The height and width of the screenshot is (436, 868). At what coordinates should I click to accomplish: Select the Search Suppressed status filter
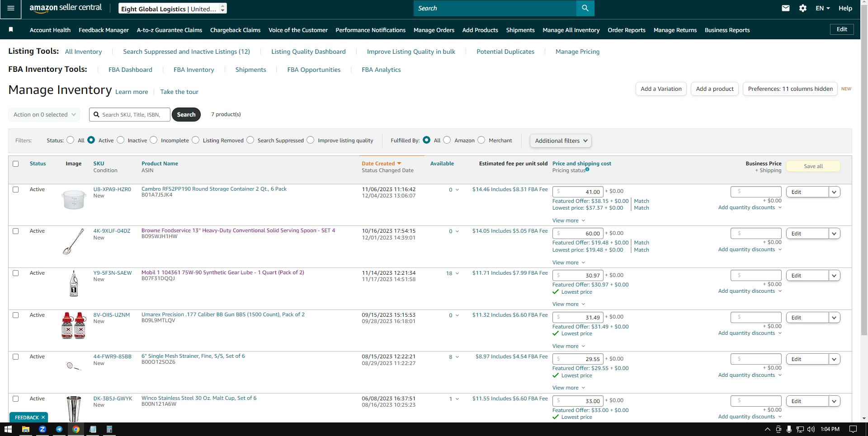click(250, 140)
